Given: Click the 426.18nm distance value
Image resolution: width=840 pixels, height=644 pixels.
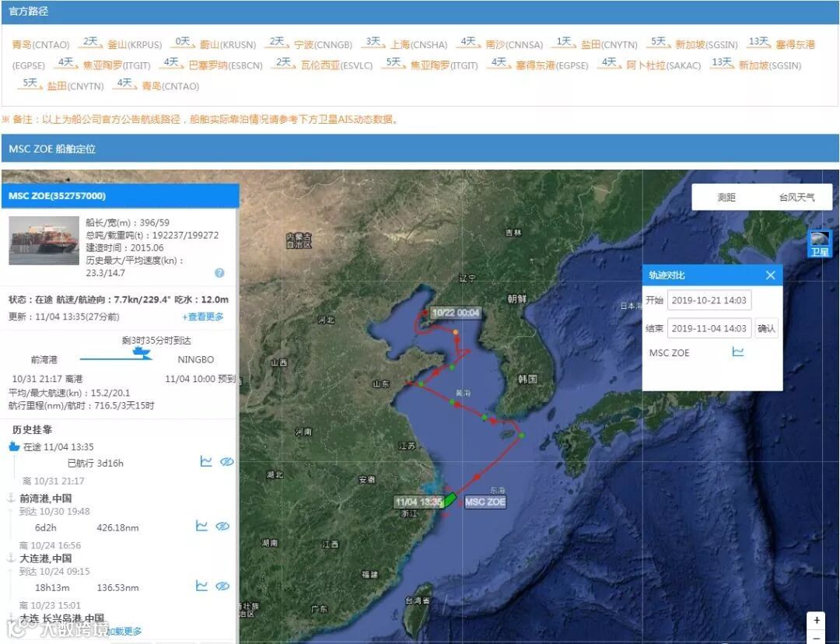Looking at the screenshot, I should click(117, 528).
